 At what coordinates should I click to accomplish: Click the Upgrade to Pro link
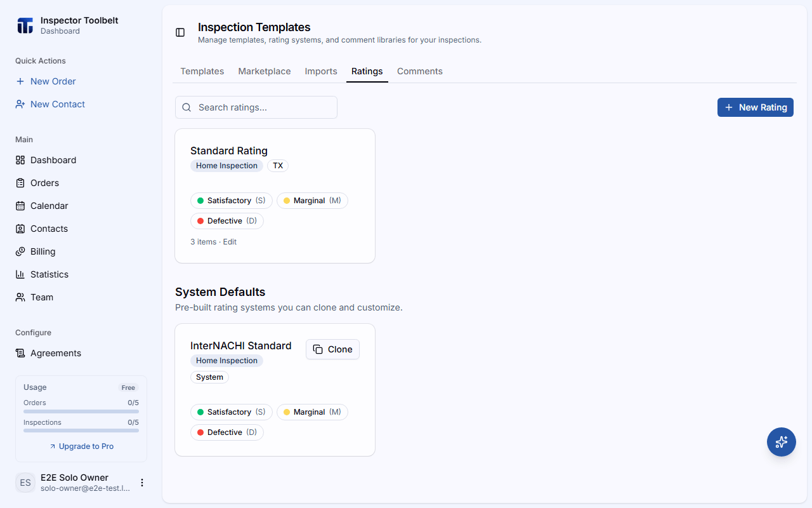click(81, 446)
